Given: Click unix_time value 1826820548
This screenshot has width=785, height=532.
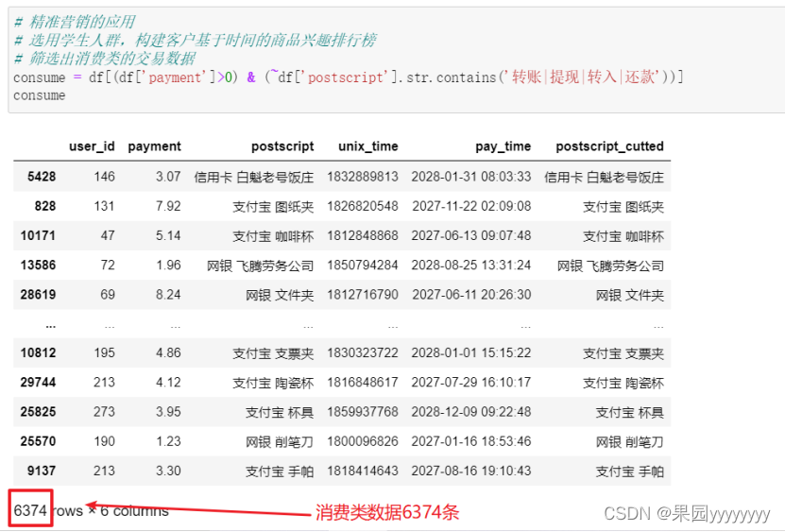Looking at the screenshot, I should click(x=363, y=206).
